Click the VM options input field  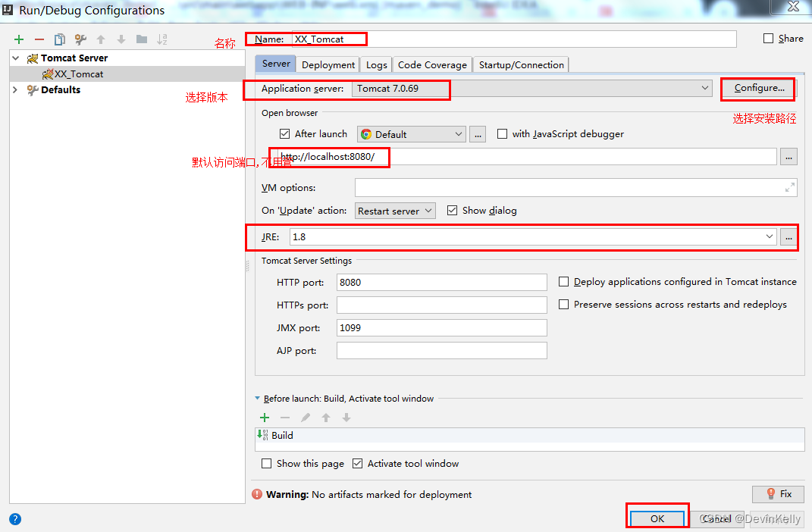click(x=576, y=188)
